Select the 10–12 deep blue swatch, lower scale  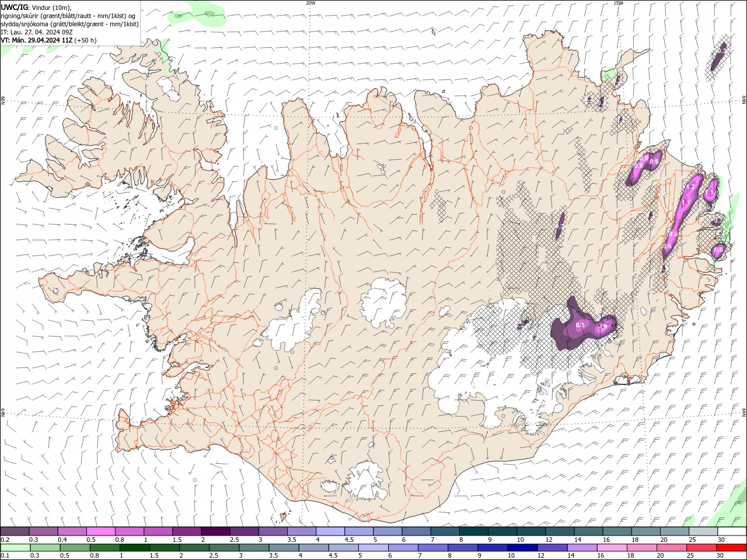[x=522, y=548]
